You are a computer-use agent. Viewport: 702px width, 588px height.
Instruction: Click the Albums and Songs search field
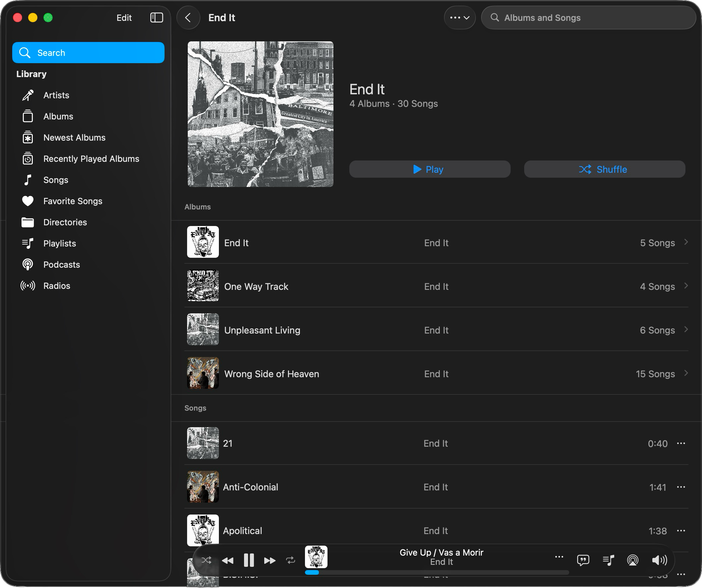point(588,18)
